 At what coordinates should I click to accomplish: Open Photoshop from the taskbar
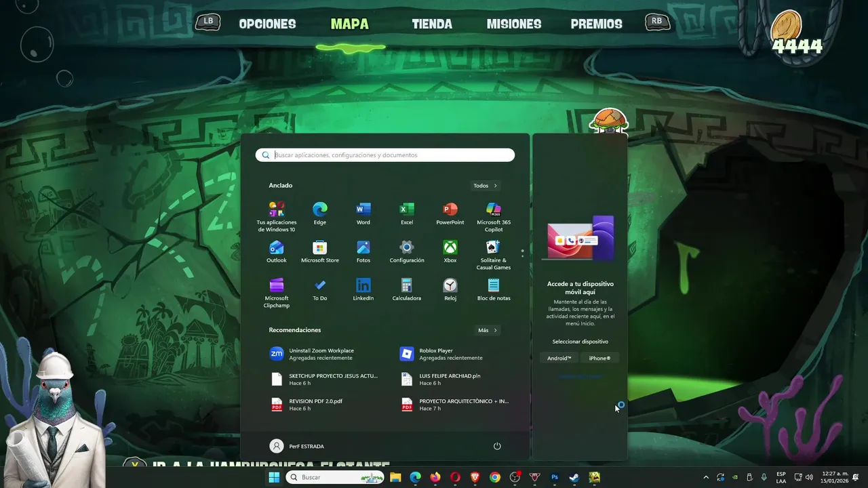coord(555,477)
